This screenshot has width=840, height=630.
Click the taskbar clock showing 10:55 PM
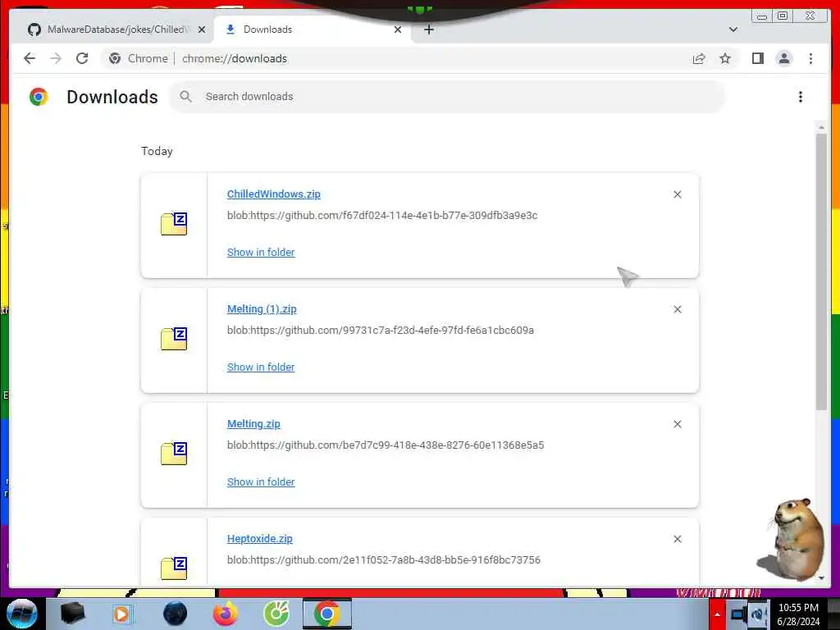[x=798, y=614]
